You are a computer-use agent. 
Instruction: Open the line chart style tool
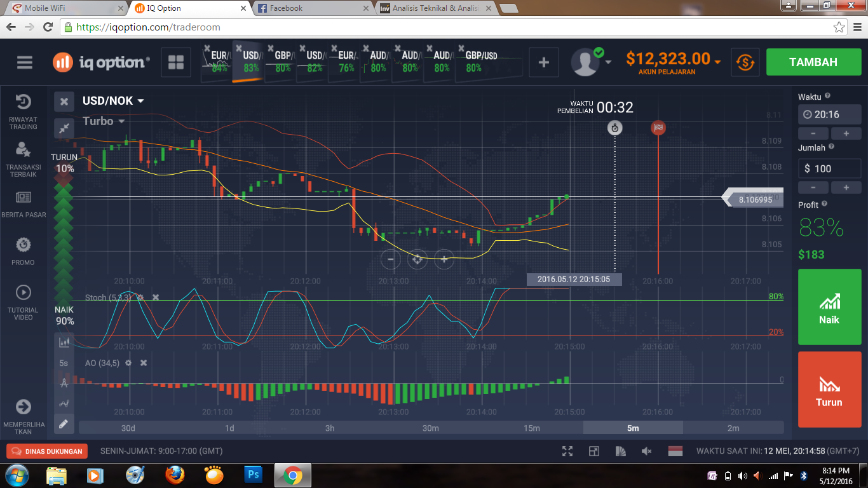pyautogui.click(x=64, y=403)
